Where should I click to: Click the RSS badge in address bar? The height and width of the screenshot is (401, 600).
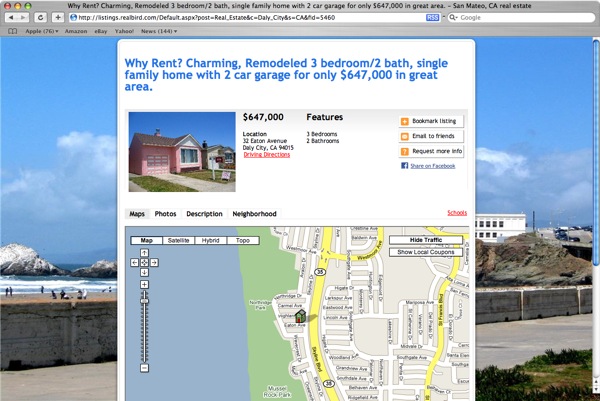click(x=431, y=17)
